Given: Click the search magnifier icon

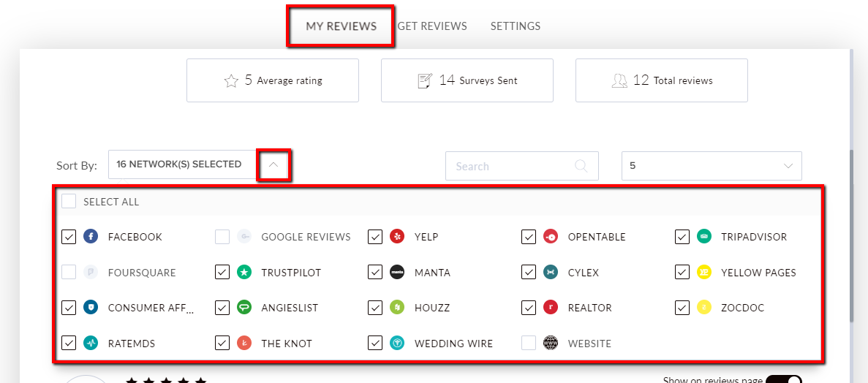Looking at the screenshot, I should coord(581,165).
